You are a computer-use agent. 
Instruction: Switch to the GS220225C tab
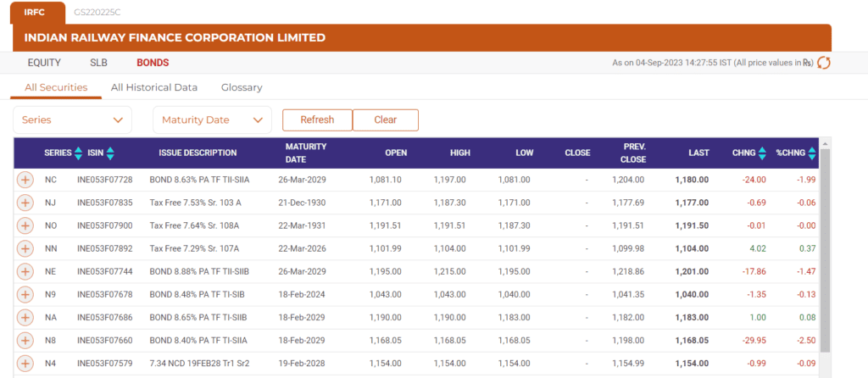pos(97,13)
